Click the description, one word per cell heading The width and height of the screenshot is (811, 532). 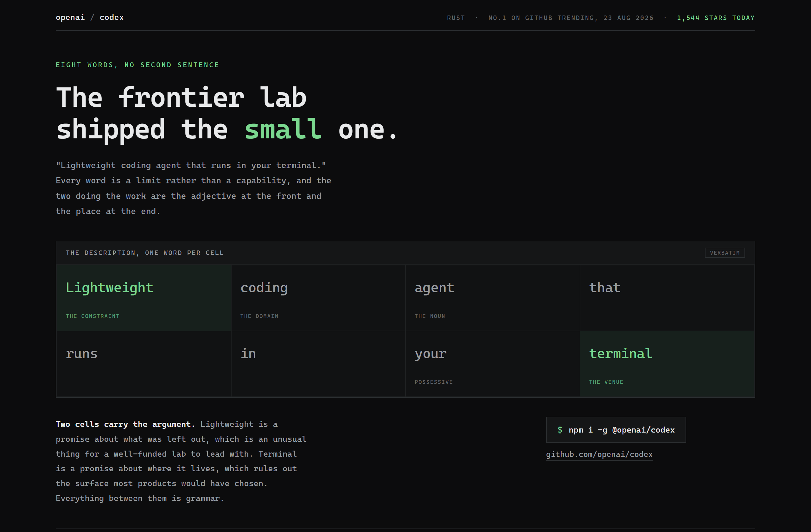pos(145,253)
